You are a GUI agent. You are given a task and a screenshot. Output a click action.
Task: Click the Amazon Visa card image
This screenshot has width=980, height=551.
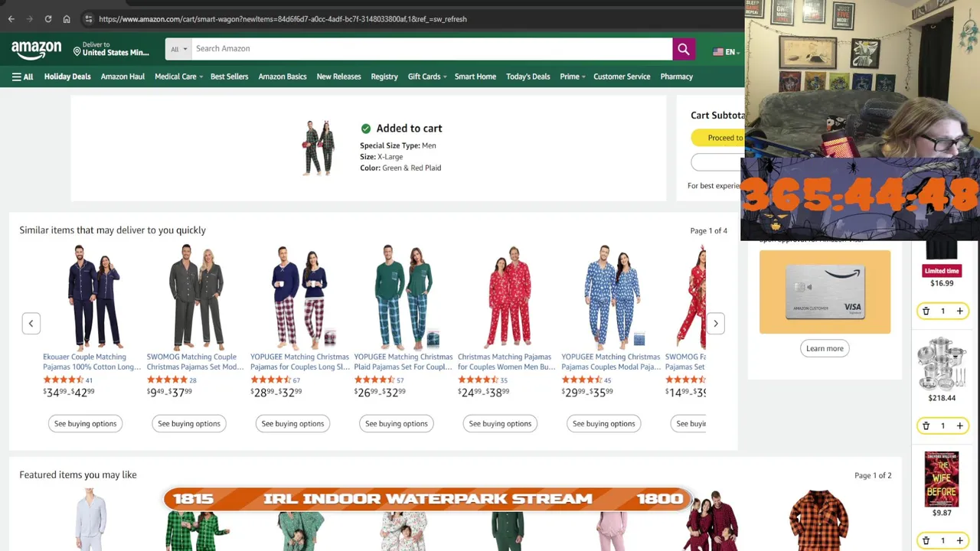point(825,292)
